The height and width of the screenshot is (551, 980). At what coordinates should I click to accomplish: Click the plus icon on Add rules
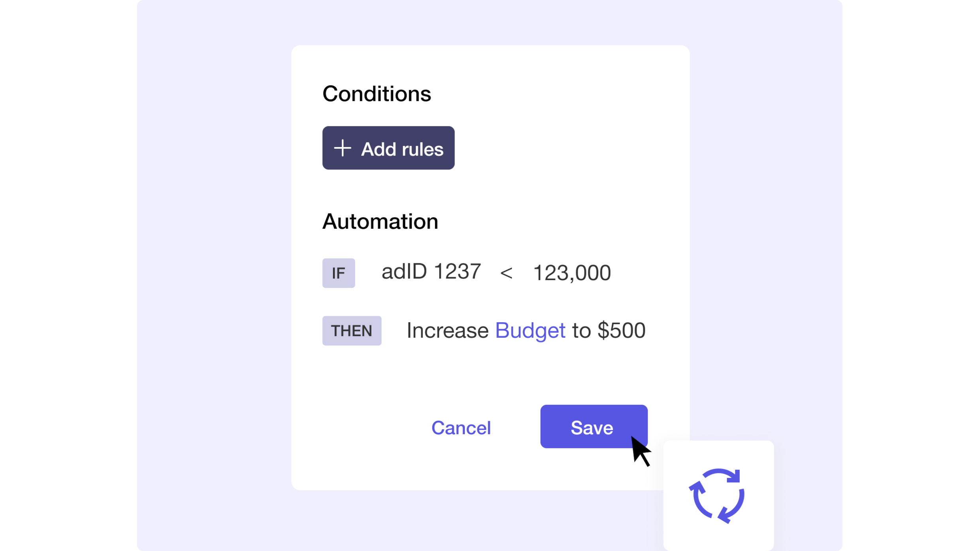pos(342,148)
